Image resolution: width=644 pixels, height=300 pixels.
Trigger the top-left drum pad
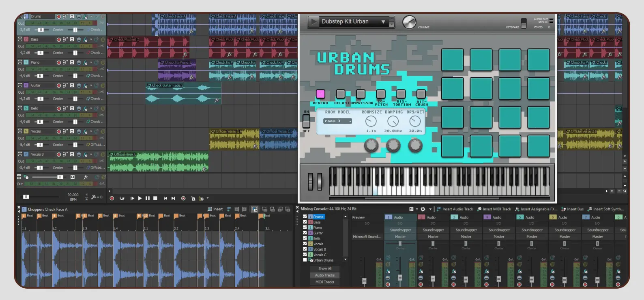(452, 60)
